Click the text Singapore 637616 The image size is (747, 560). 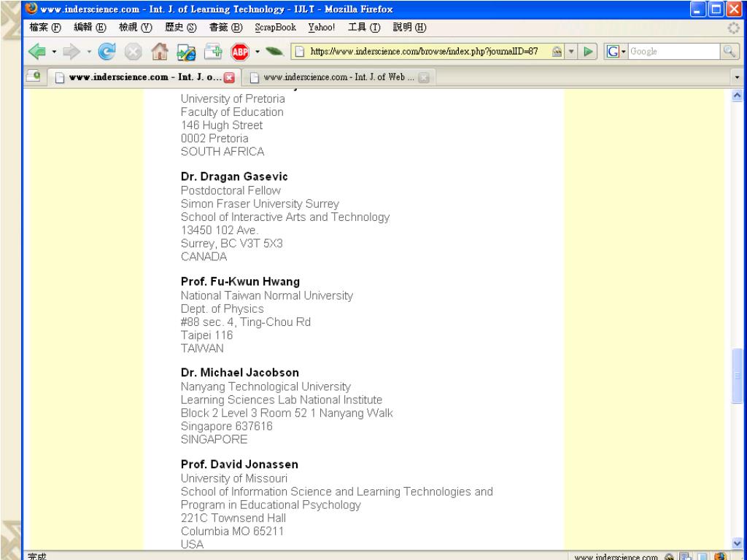226,426
